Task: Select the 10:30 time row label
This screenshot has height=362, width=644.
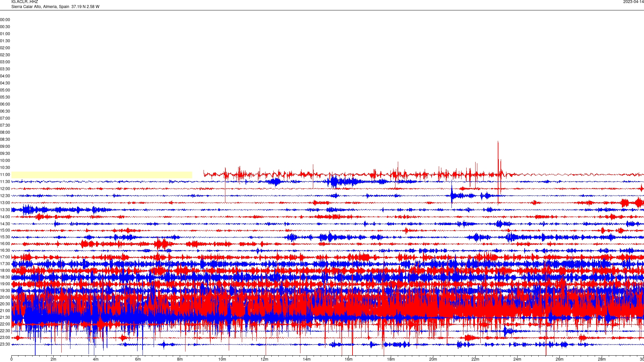Action: click(x=5, y=168)
